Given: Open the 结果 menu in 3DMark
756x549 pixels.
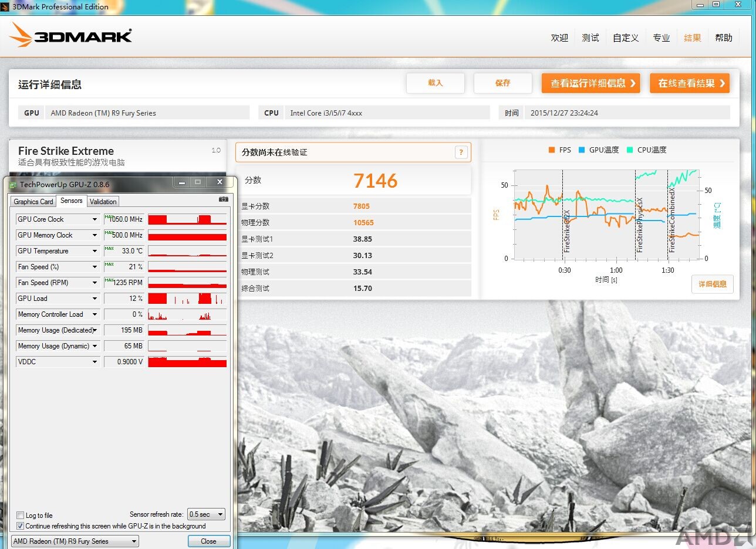Looking at the screenshot, I should pos(693,38).
